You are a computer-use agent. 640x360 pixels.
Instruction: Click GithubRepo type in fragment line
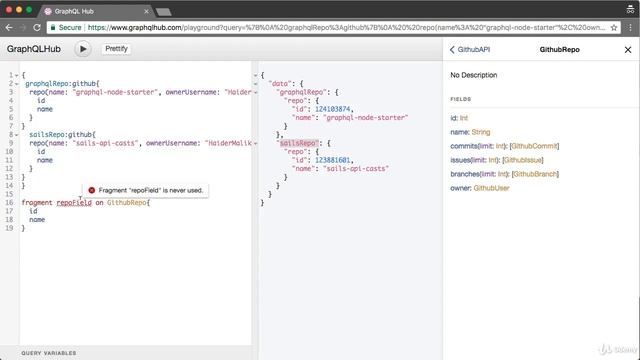tap(127, 202)
